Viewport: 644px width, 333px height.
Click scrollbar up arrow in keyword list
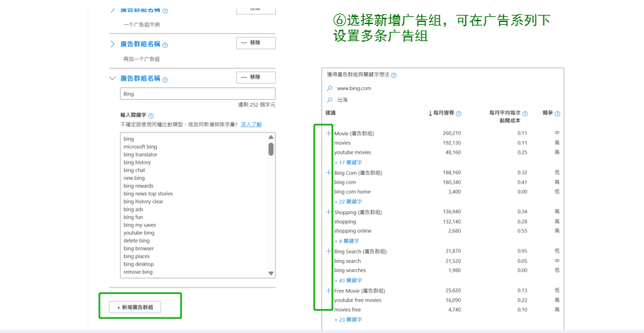270,137
